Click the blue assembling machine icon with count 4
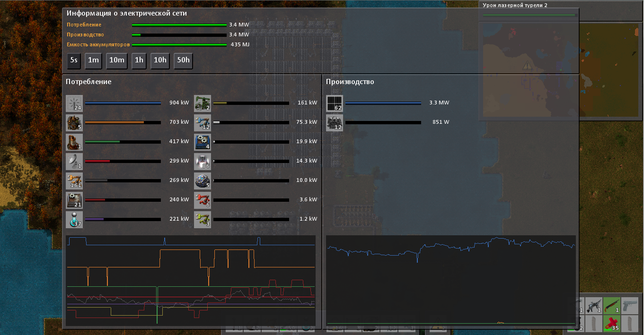644x335 pixels. tap(203, 142)
